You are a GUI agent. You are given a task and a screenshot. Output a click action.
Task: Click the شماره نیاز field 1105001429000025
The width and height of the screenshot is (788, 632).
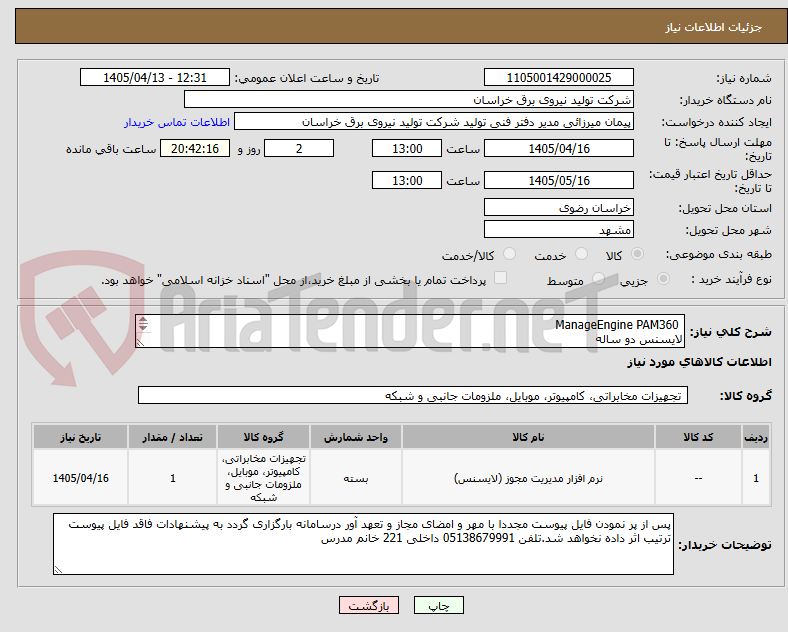click(558, 77)
